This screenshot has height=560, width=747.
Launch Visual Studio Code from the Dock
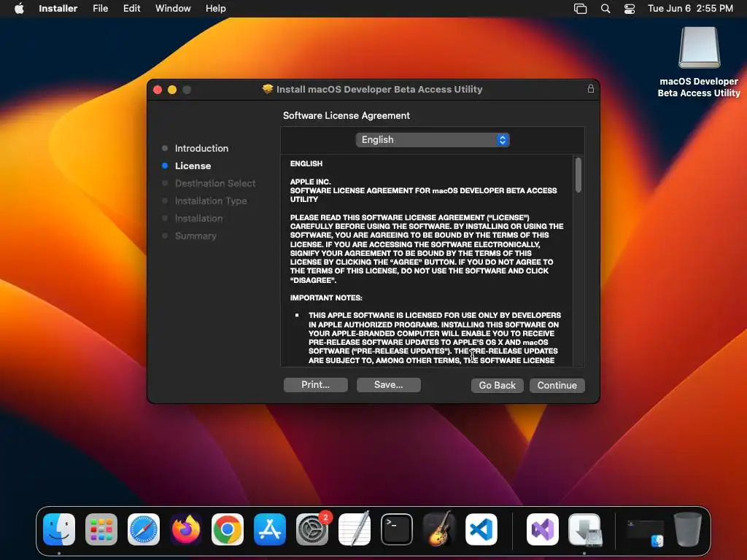coord(481,529)
